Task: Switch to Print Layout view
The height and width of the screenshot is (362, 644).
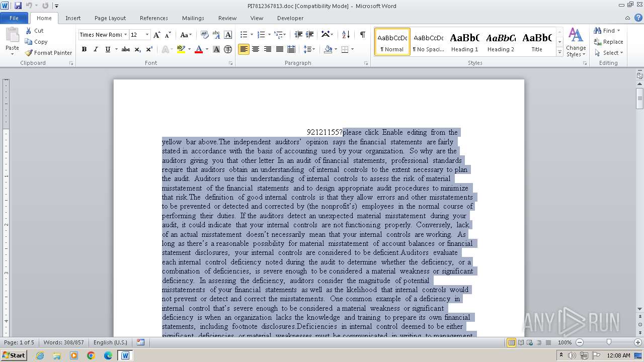Action: tap(511, 342)
